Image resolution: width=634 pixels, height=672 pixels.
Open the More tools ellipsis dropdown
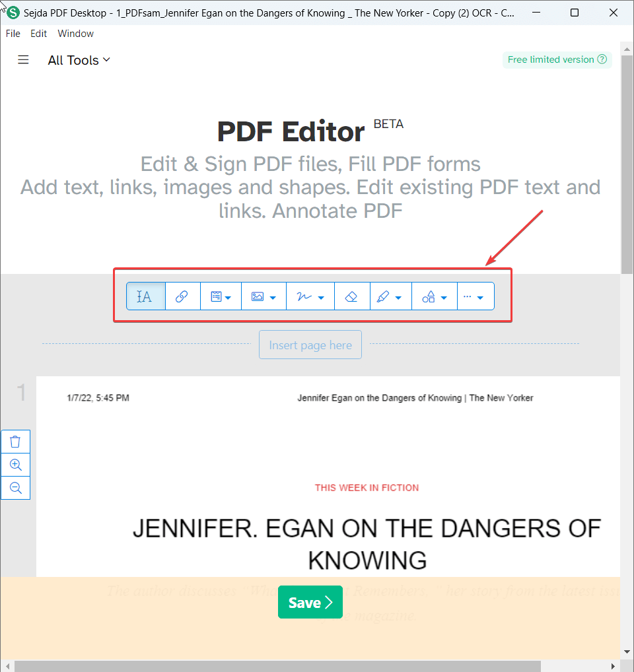pos(475,296)
